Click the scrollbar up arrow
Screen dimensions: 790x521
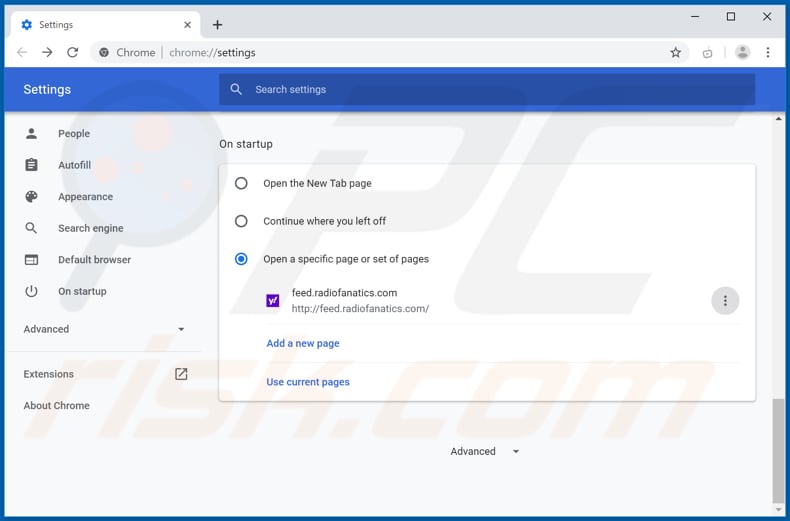coord(778,119)
